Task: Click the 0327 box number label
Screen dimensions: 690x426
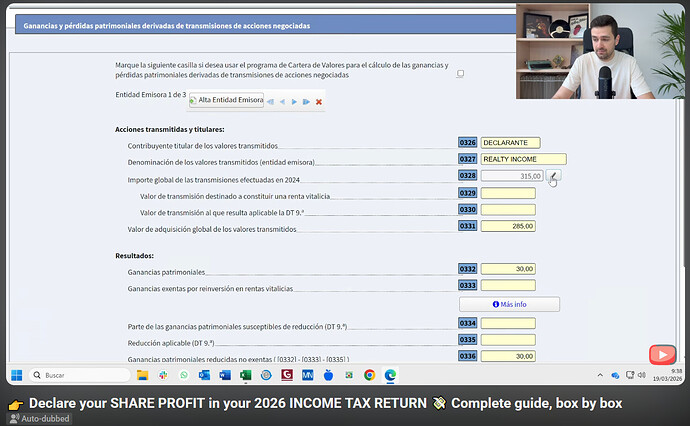Action: click(x=467, y=159)
